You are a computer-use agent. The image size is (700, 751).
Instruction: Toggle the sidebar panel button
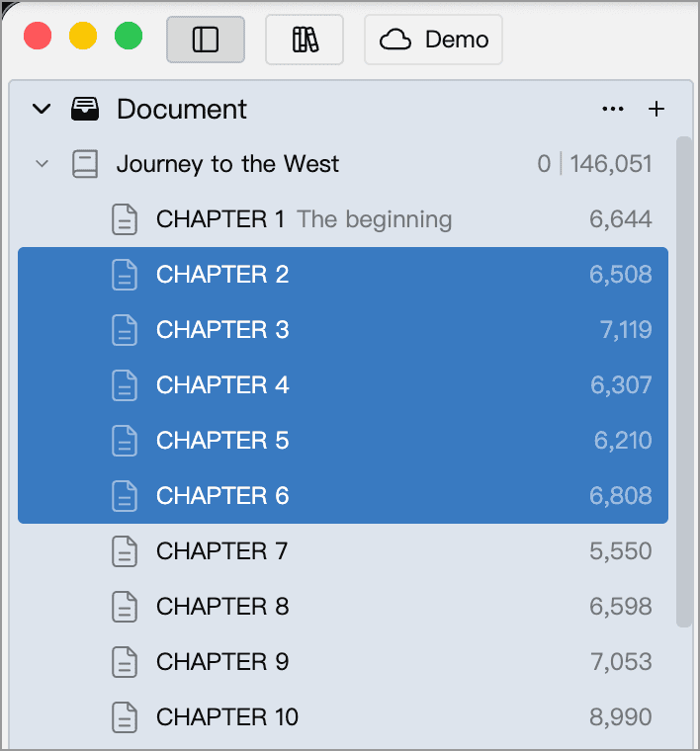(206, 40)
